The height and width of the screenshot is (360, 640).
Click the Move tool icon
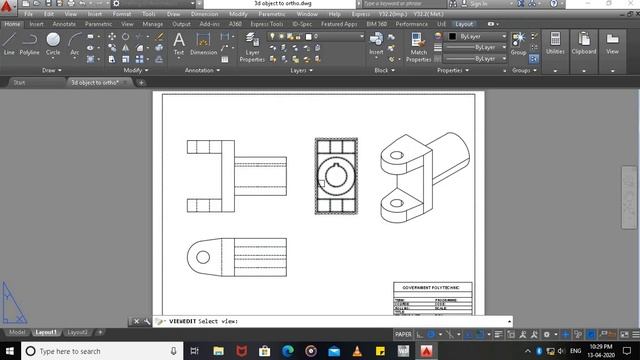coord(112,37)
